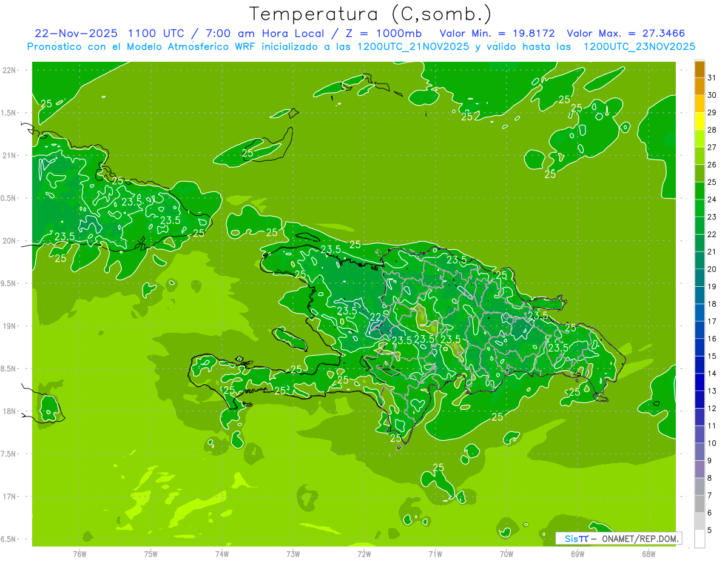Click the "16" color bar label

pos(712,339)
